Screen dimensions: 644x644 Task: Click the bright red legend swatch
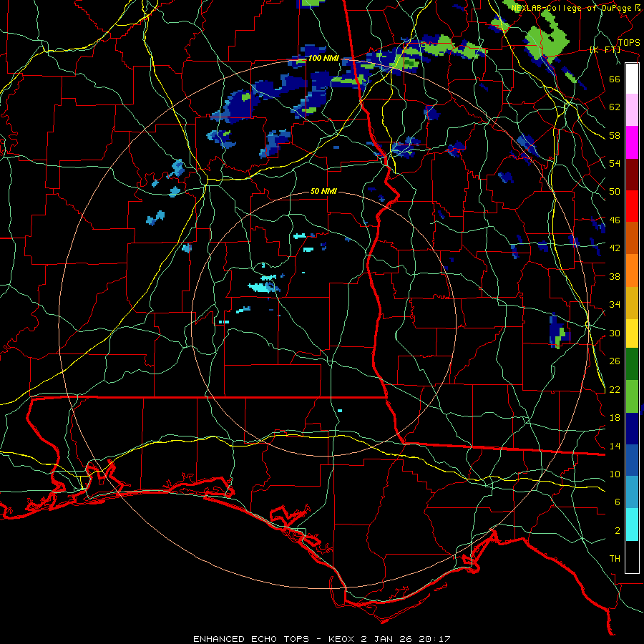click(632, 206)
